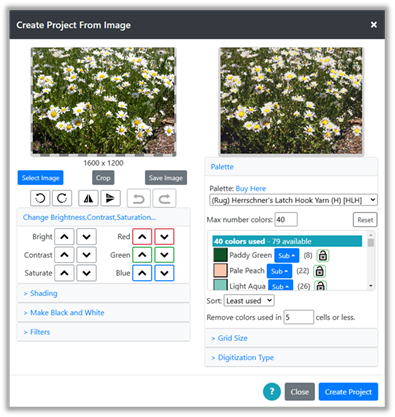Viewport: 395px width, 417px height.
Task: Click the 1600 x 1200 size text
Action: click(x=103, y=163)
